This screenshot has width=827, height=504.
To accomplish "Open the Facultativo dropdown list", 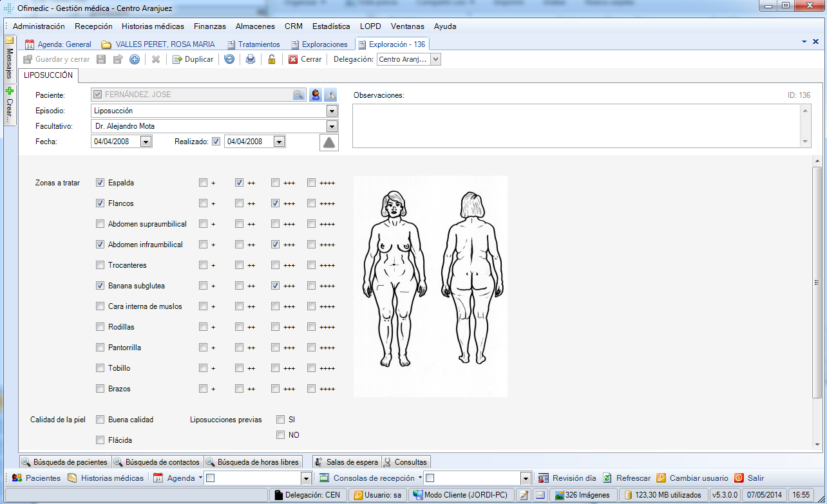I will coord(332,126).
